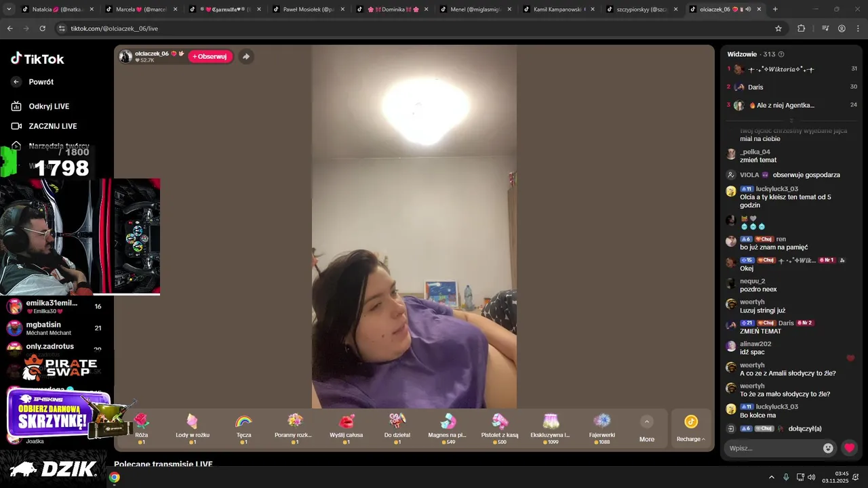
Task: Click the share arrow next to Obserwuj
Action: click(x=246, y=56)
